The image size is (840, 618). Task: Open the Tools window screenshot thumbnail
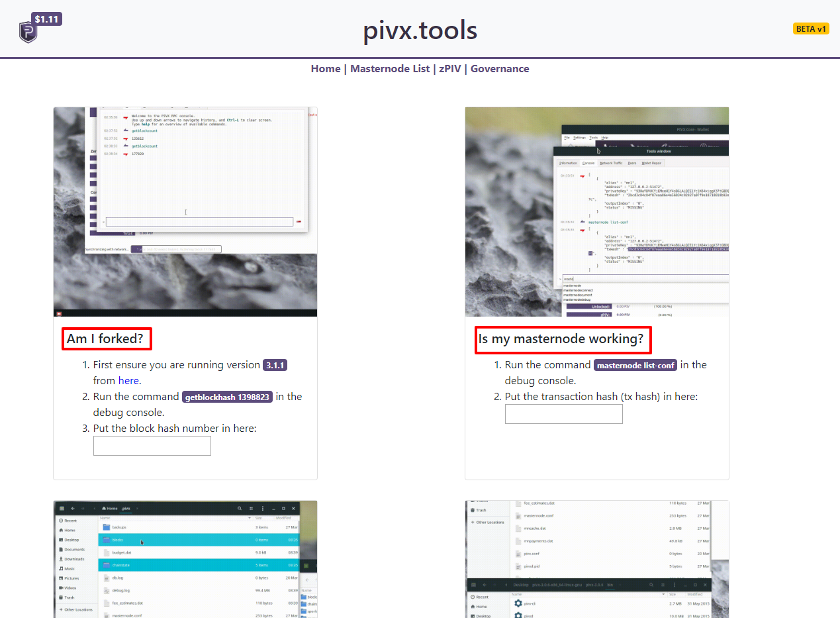click(x=597, y=212)
